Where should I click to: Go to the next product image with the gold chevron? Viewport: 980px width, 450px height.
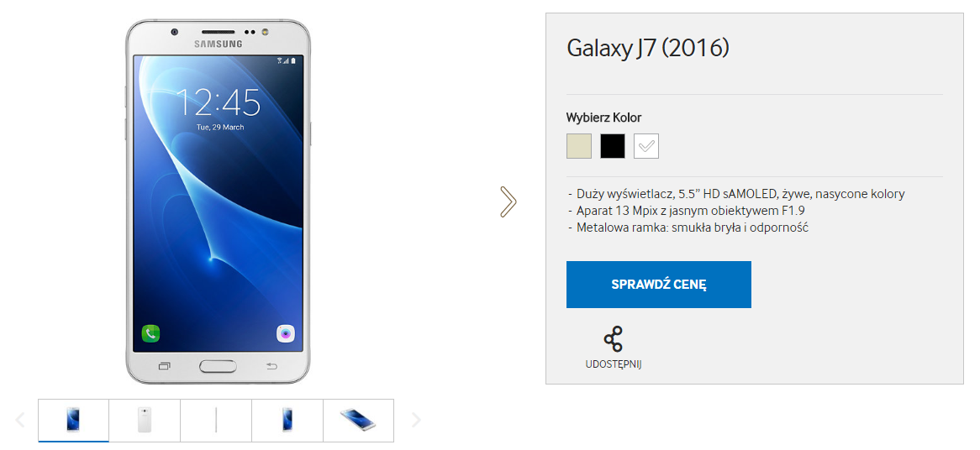(x=508, y=201)
